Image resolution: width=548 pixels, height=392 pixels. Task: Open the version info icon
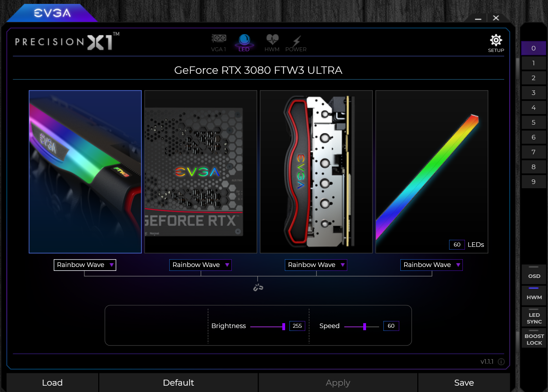501,362
